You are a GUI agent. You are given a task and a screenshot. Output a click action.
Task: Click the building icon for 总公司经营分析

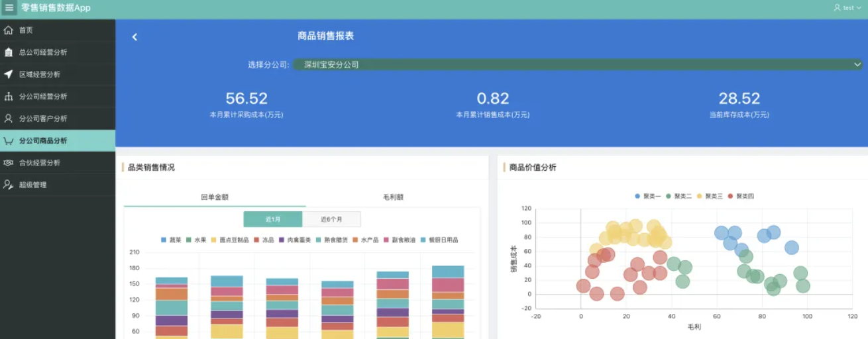[8, 52]
